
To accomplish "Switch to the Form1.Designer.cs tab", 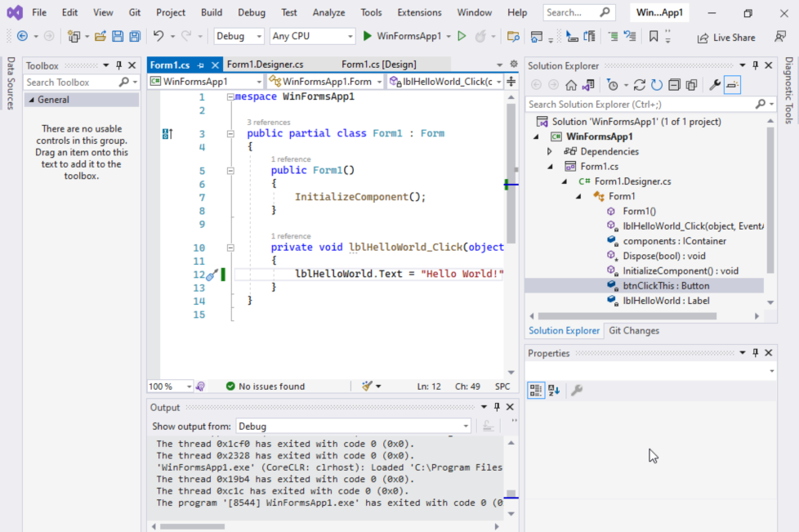I will coord(265,65).
